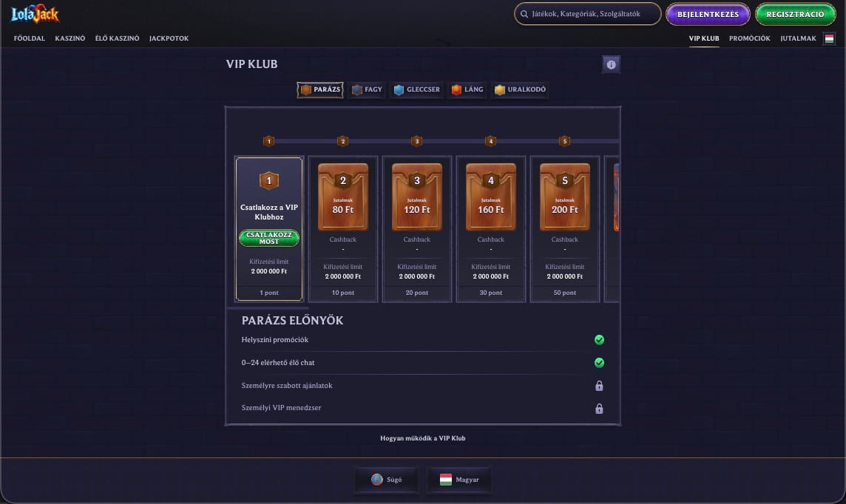
Task: Click Hogyan működik a VIP Klub link
Action: click(422, 438)
